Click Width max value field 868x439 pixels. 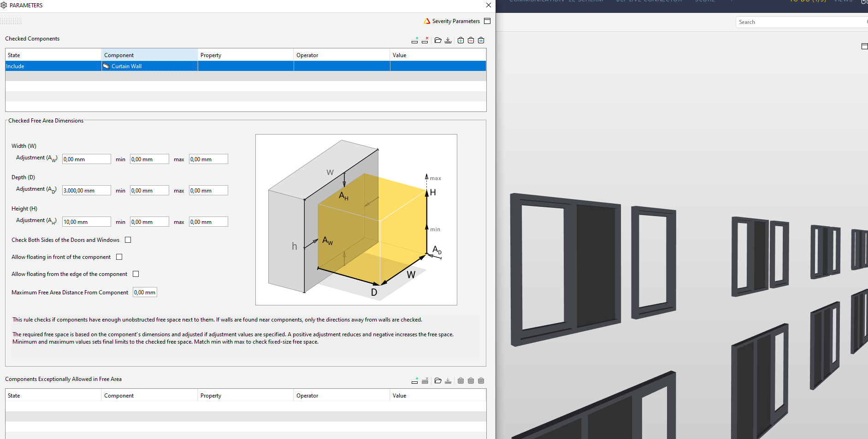(x=208, y=159)
